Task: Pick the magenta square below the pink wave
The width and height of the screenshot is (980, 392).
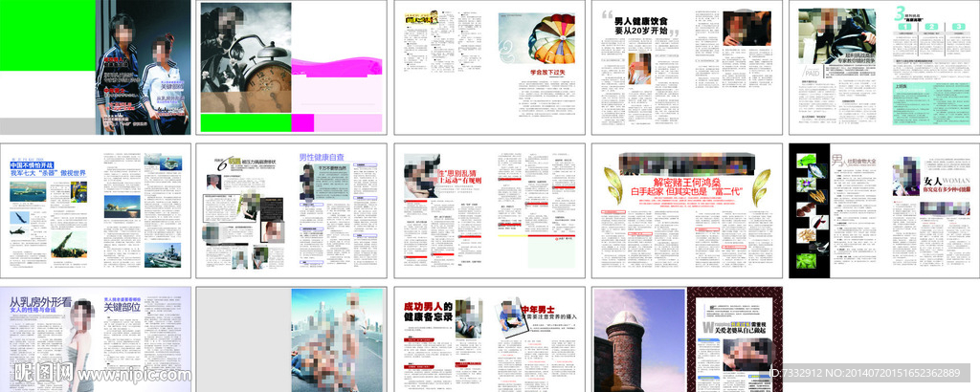Action: pyautogui.click(x=302, y=122)
